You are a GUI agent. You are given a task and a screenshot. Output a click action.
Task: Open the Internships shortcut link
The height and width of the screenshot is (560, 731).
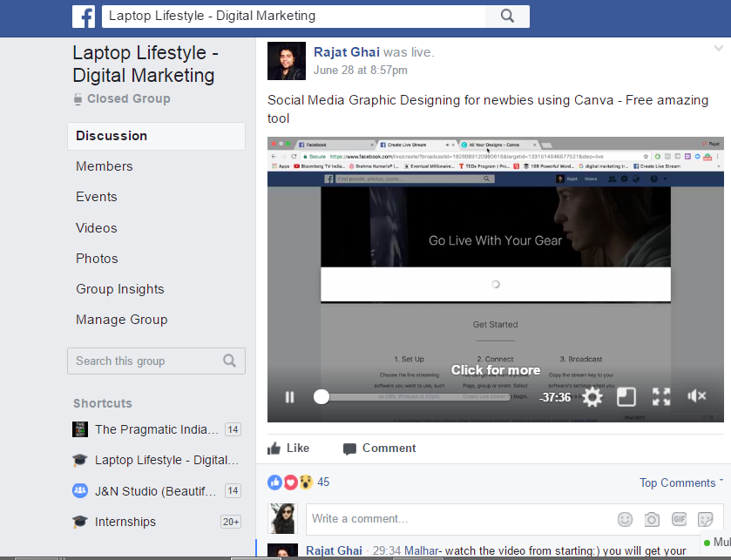pos(125,522)
